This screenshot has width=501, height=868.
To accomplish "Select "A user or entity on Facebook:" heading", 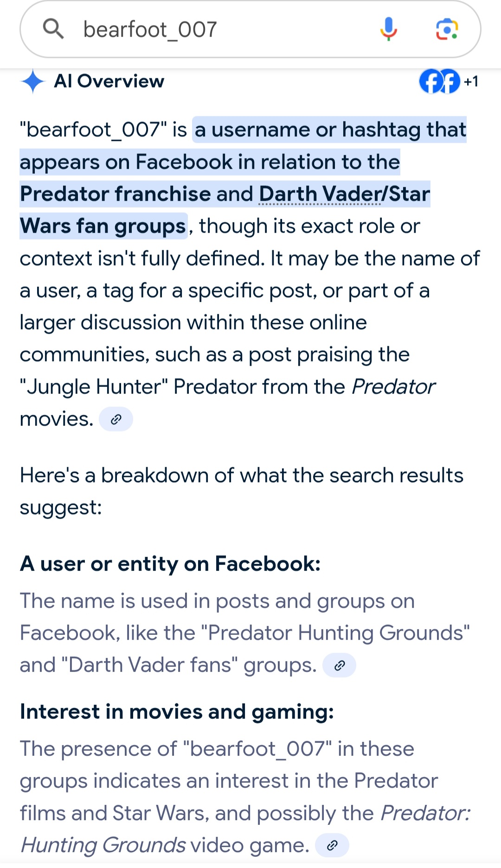I will tap(170, 564).
